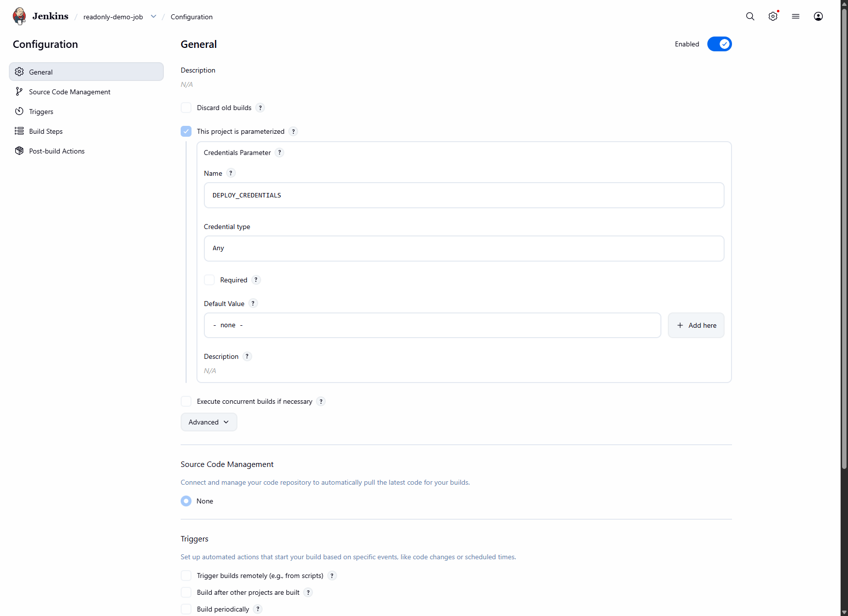Open Manage Jenkins gear icon
Screen dimensions: 848x616
click(773, 16)
